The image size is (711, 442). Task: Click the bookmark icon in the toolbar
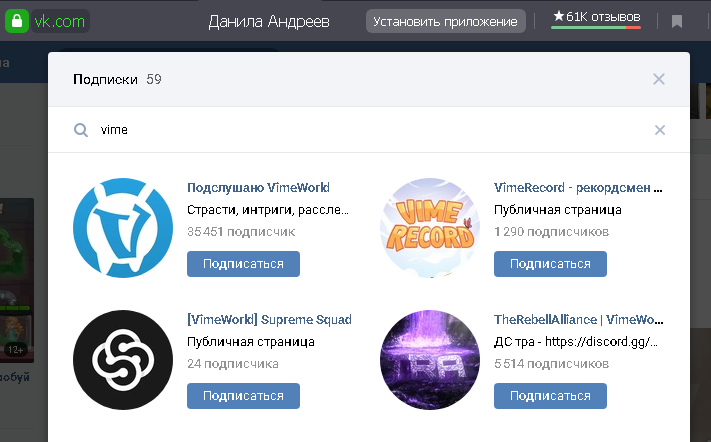(x=677, y=21)
